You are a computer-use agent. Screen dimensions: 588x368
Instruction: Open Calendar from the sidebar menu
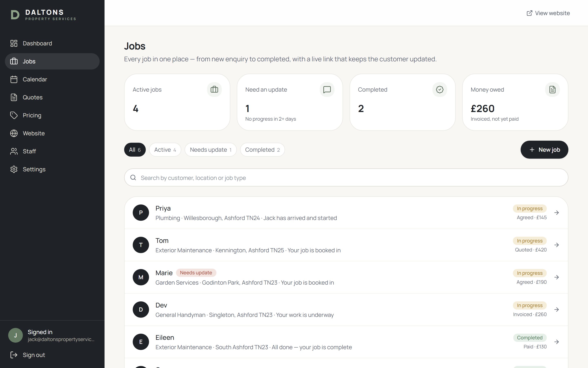pyautogui.click(x=52, y=79)
